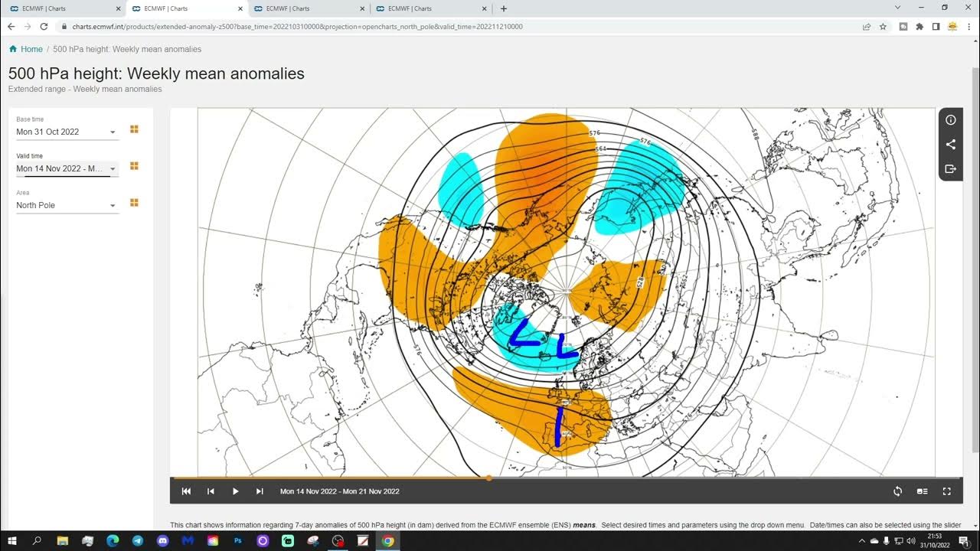Viewport: 980px width, 551px height.
Task: Jump to first frame in player
Action: (x=186, y=491)
